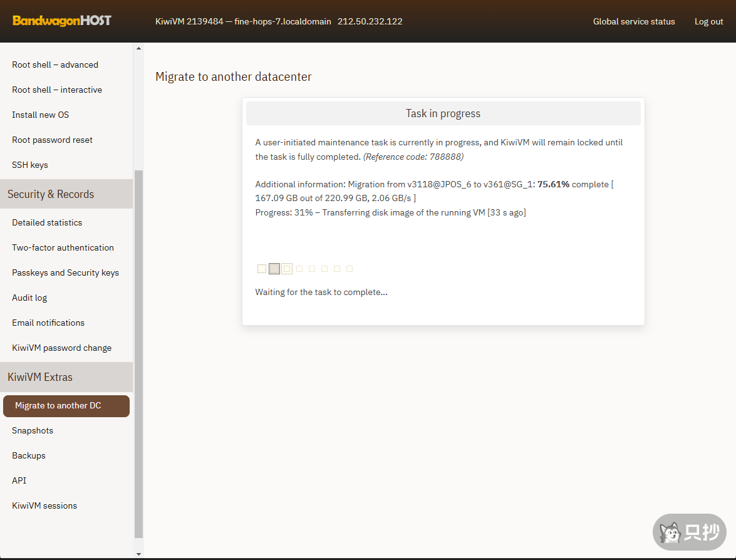Click the 'Progress: 31%' status line

point(390,212)
